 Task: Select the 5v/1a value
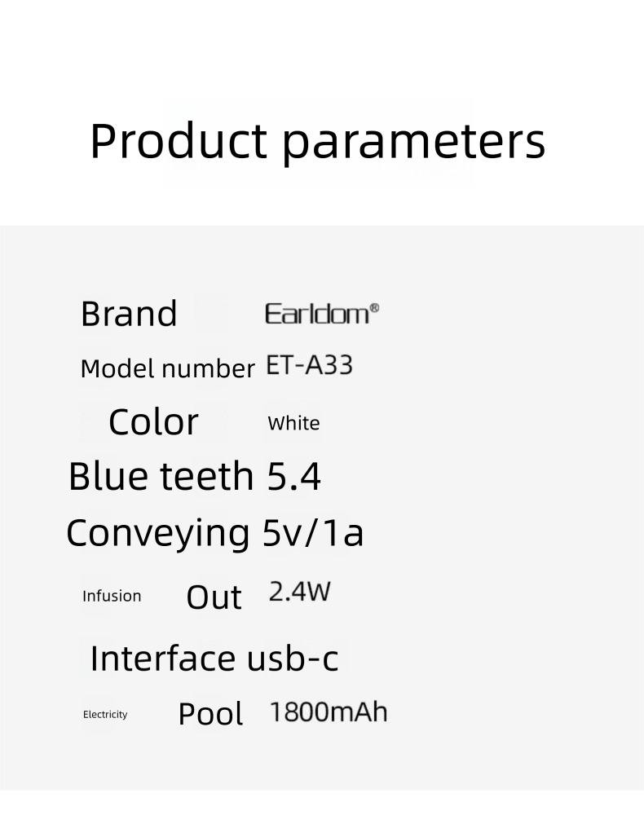313,533
